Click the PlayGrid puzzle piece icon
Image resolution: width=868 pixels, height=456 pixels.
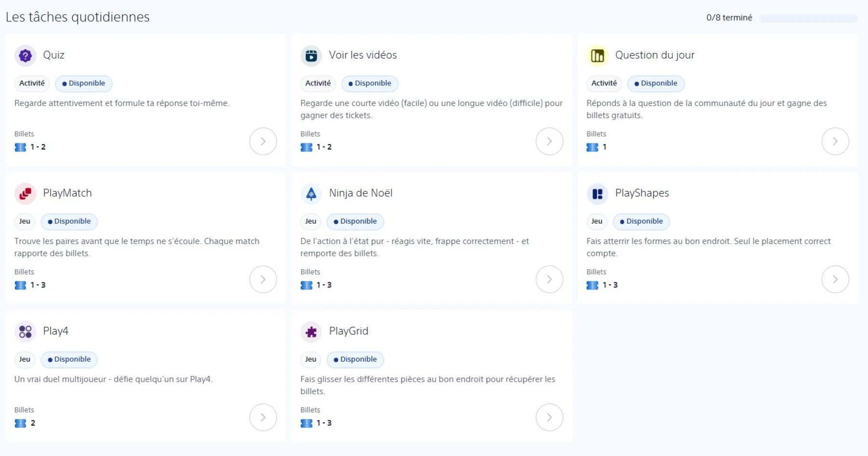311,332
